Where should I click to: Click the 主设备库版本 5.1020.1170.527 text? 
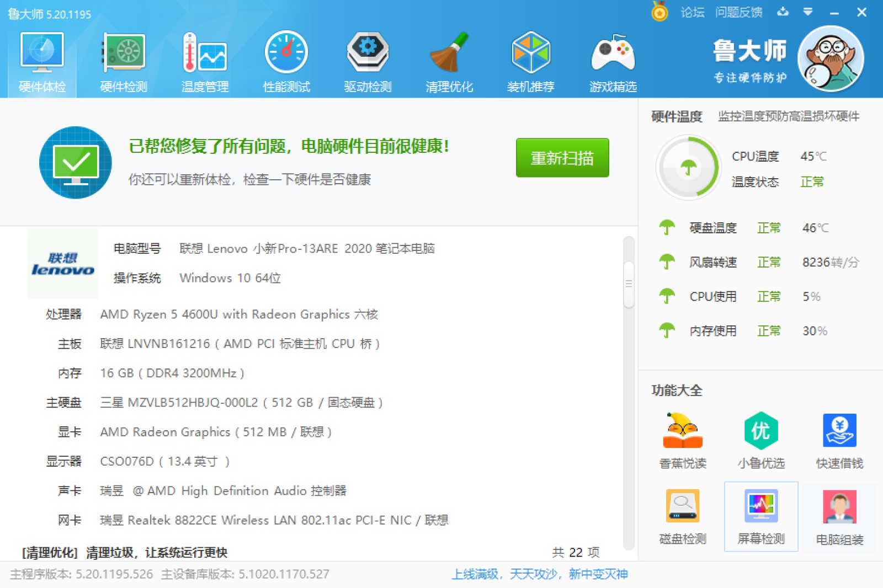point(245,574)
